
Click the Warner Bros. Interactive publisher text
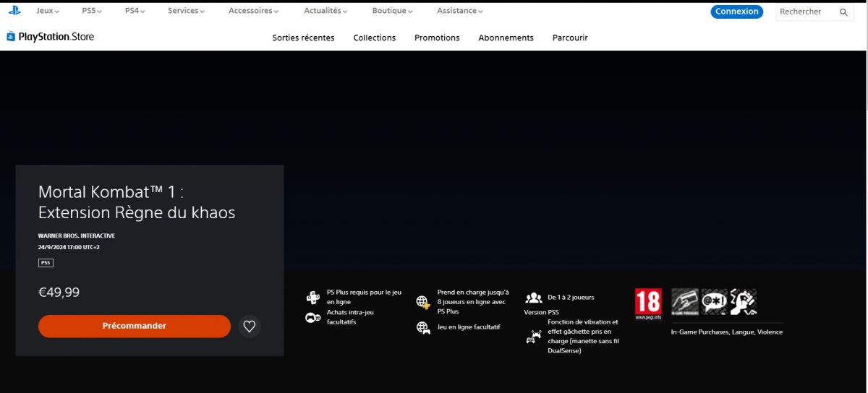tap(77, 236)
